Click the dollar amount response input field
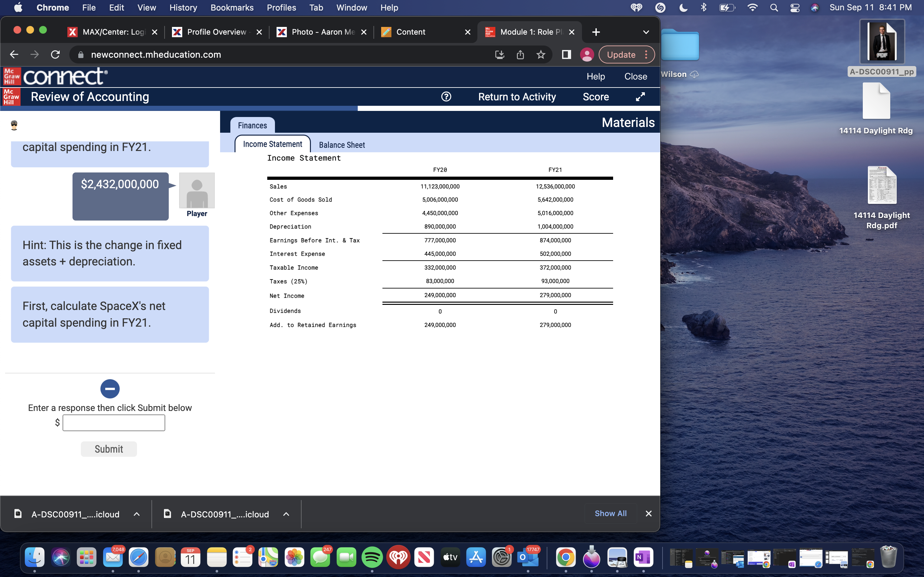 click(113, 422)
